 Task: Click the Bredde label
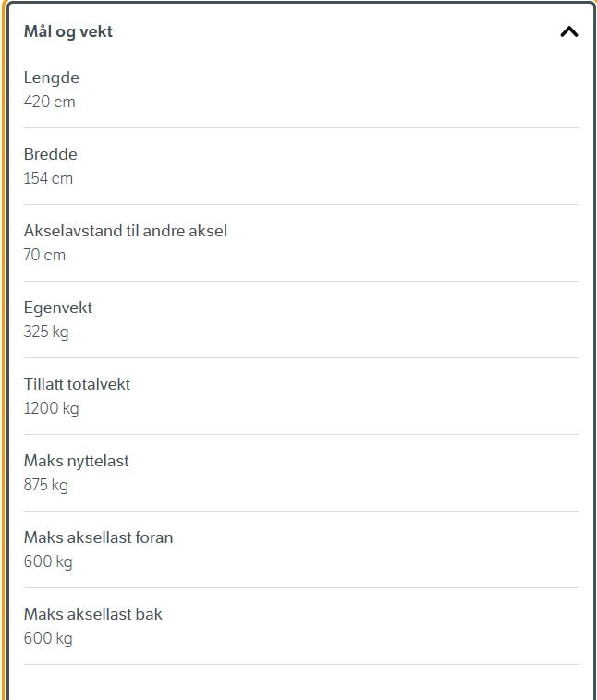[x=51, y=155]
